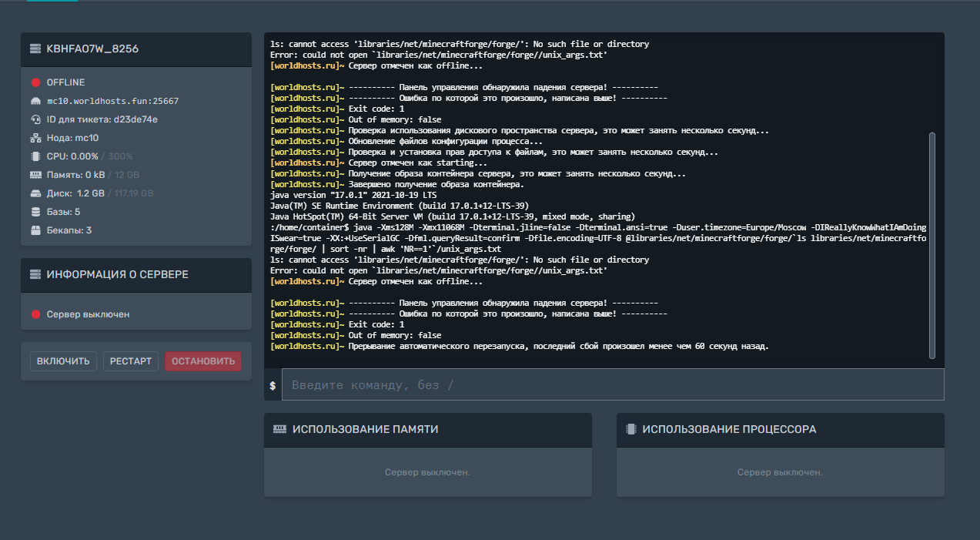Click the Java HotSpot 64-Bit Server VM line
The width and height of the screenshot is (980, 540).
point(453,216)
